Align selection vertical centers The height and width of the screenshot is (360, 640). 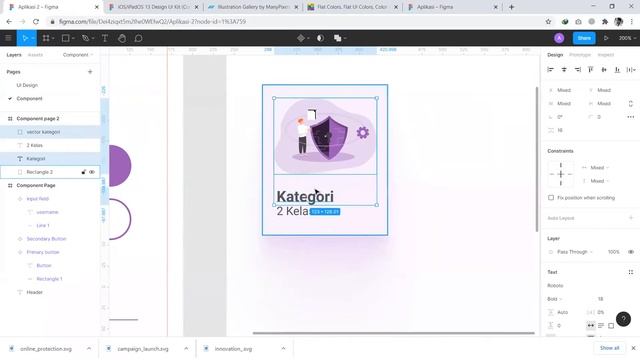pos(604,70)
